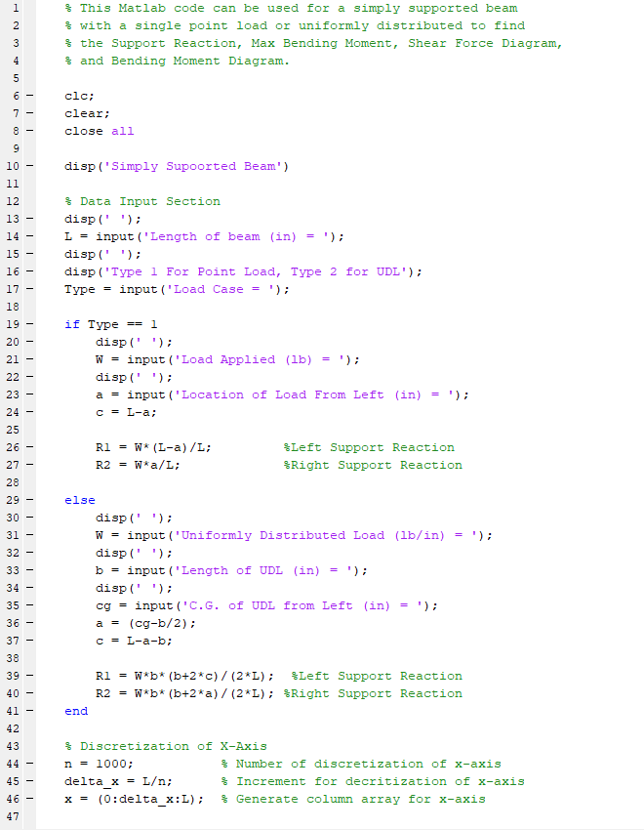644x830 pixels.
Task: Click line number 47 in the gutter
Action: [x=13, y=816]
